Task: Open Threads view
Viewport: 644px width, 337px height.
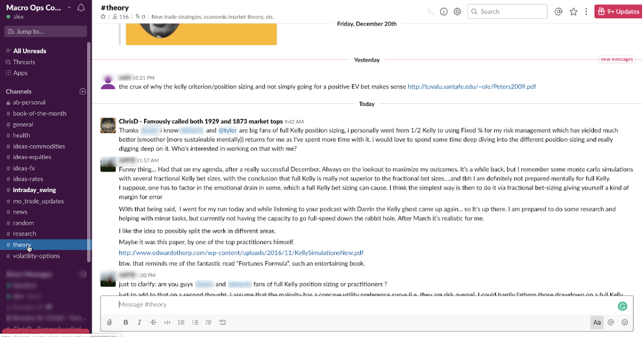Action: point(24,62)
